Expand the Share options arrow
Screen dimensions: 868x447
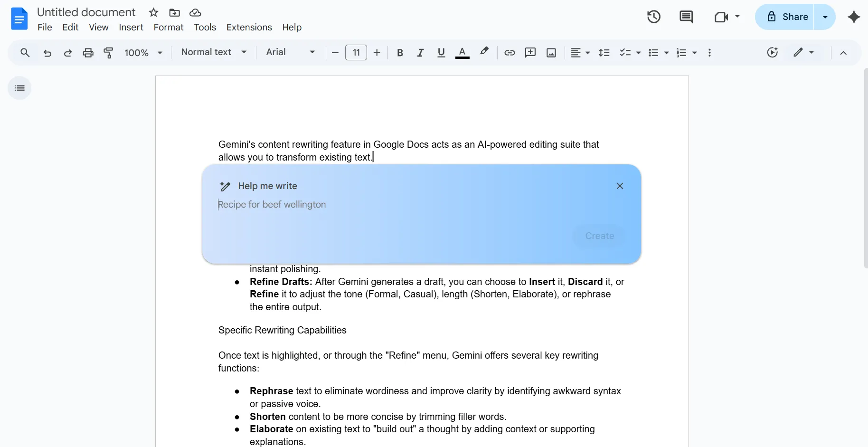[825, 17]
